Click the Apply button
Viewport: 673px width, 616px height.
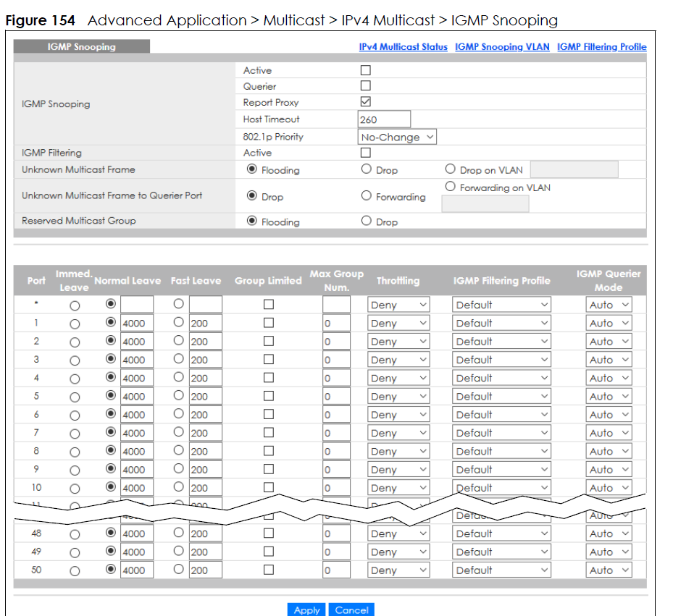(306, 610)
